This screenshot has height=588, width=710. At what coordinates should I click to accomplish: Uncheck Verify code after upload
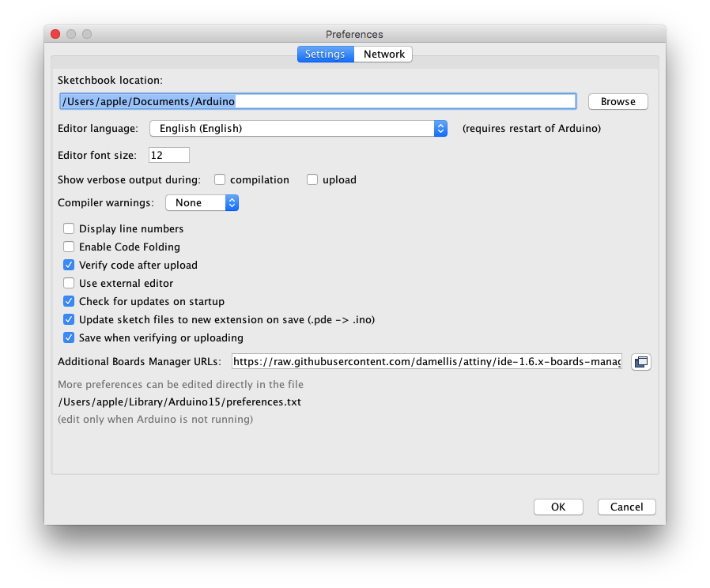(x=69, y=265)
